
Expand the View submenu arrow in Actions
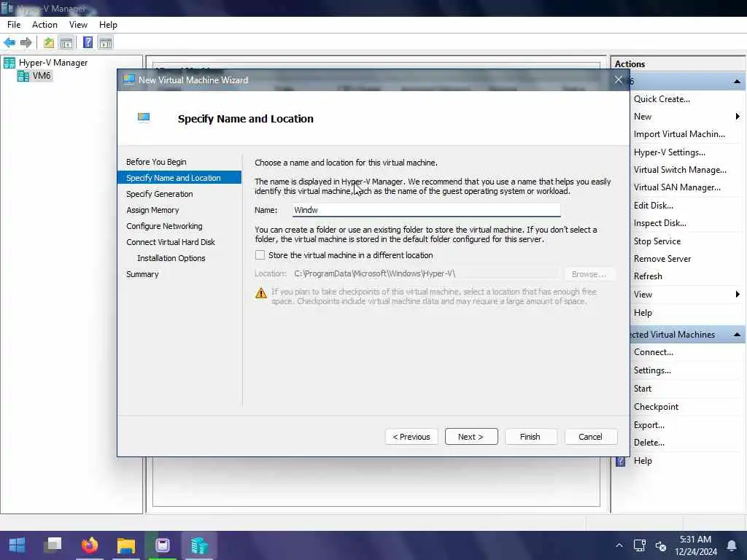point(738,295)
